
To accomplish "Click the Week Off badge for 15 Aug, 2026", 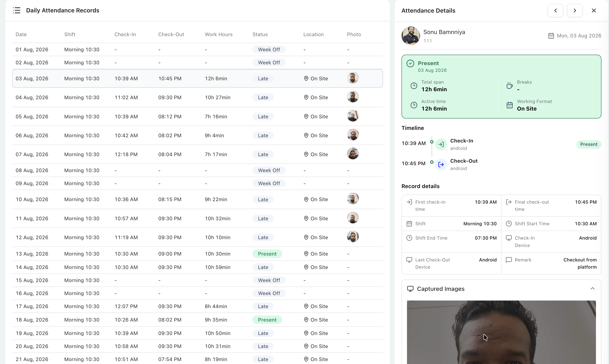I will click(x=269, y=280).
